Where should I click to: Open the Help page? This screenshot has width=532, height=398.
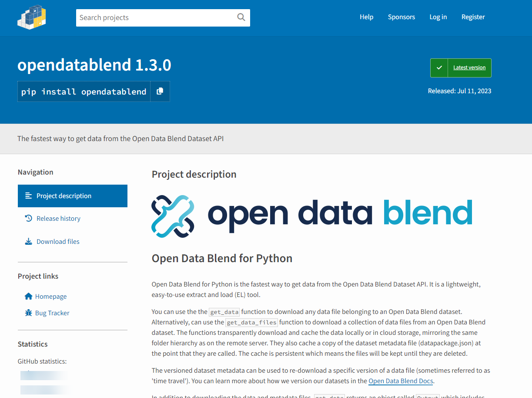click(366, 17)
